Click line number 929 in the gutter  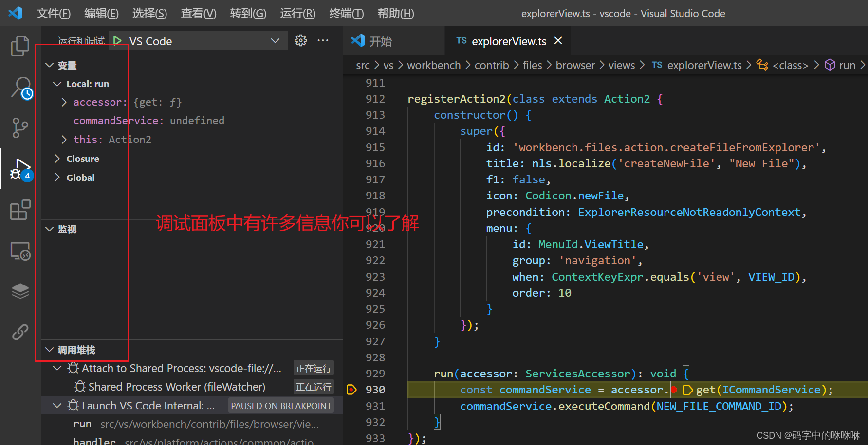point(375,374)
